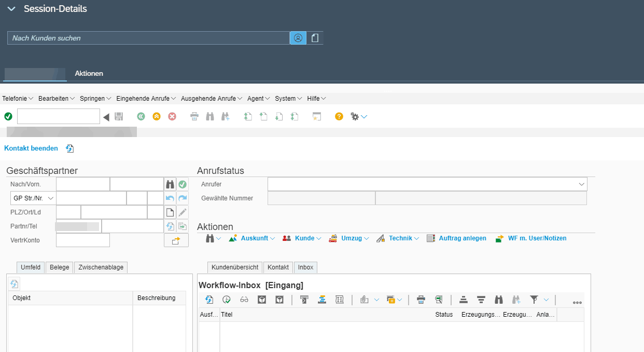Open the Hilfe menu
644x352 pixels.
pos(316,99)
